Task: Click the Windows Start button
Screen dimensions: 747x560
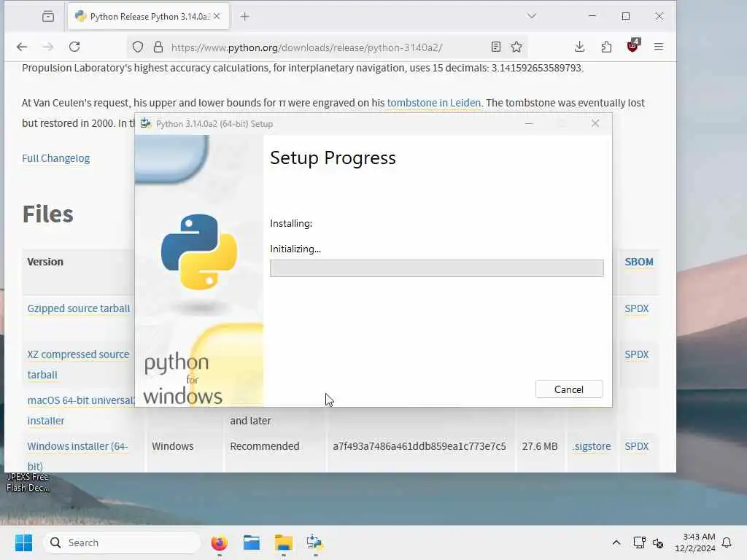Action: pyautogui.click(x=23, y=542)
